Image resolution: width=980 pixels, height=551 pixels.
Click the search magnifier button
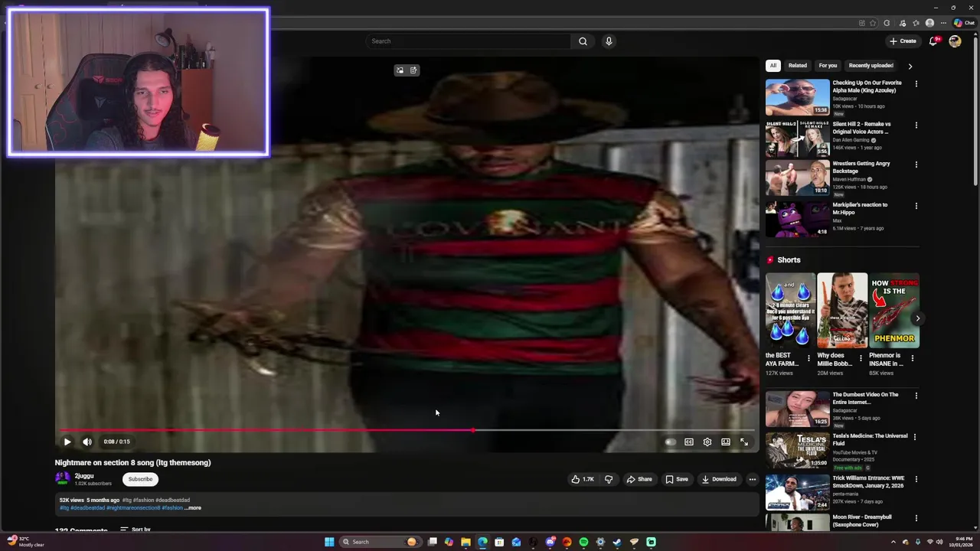point(583,41)
